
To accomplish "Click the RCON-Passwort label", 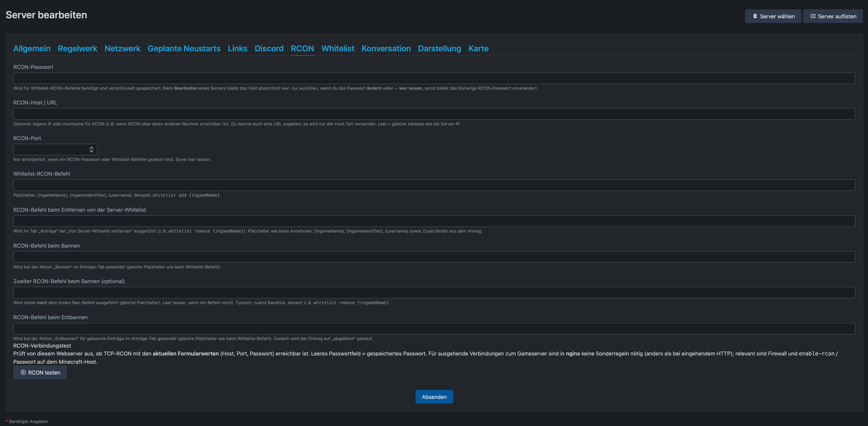I will coord(33,67).
